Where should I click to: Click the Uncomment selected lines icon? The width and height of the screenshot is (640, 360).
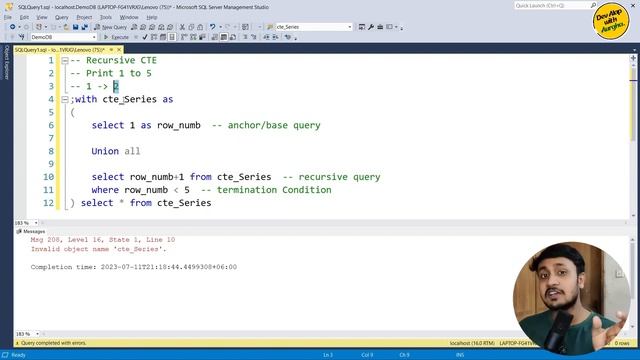(253, 37)
